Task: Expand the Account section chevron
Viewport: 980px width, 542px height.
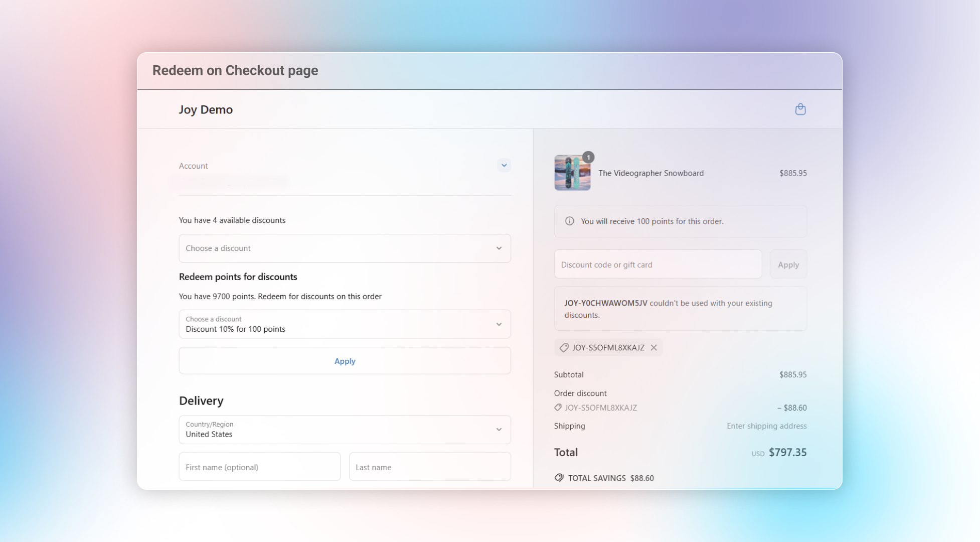Action: pos(504,165)
